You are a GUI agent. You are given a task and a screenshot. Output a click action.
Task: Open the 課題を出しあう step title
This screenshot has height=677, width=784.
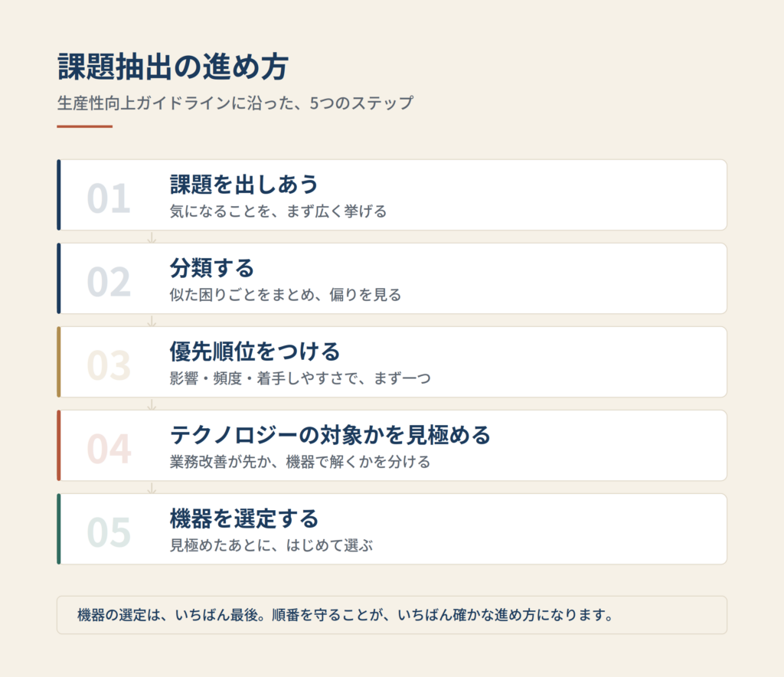(x=244, y=184)
